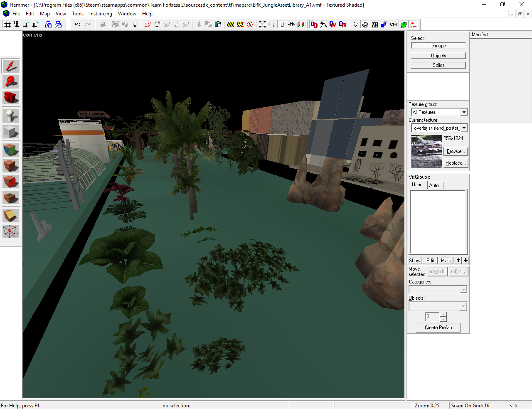This screenshot has height=409, width=532.
Task: Open the Help menu
Action: coord(147,14)
